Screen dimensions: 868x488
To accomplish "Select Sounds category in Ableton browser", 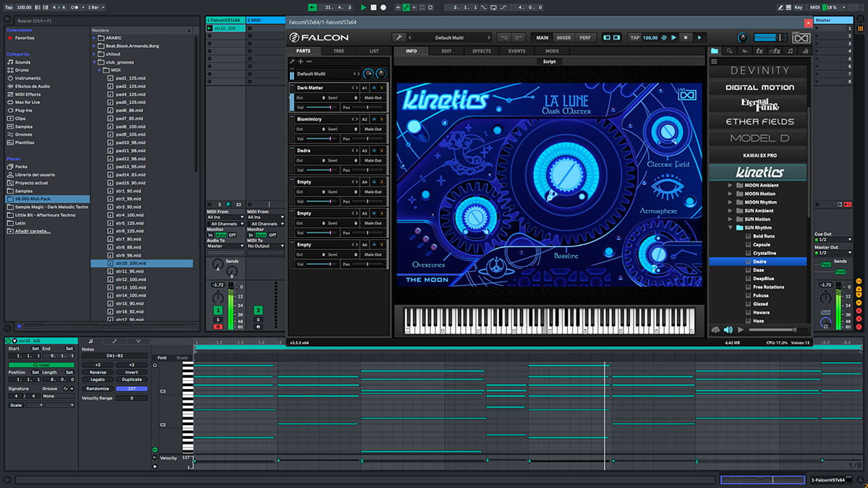I will pyautogui.click(x=23, y=62).
